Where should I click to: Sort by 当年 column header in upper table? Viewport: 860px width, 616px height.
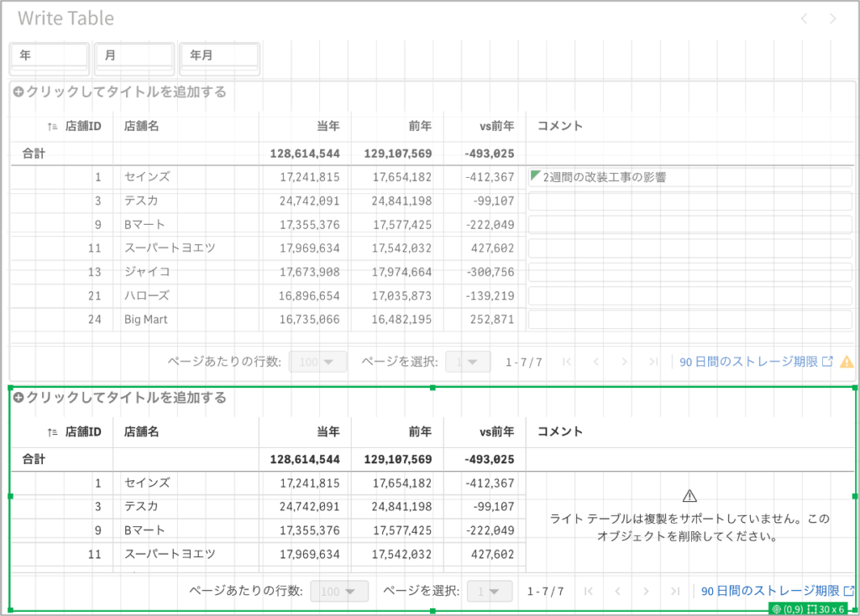click(x=328, y=126)
